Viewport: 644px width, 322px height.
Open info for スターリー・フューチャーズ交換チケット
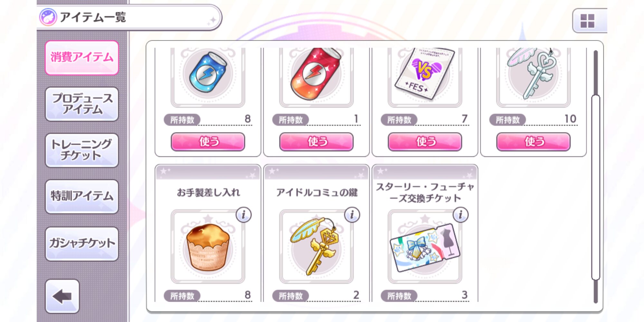click(x=460, y=215)
